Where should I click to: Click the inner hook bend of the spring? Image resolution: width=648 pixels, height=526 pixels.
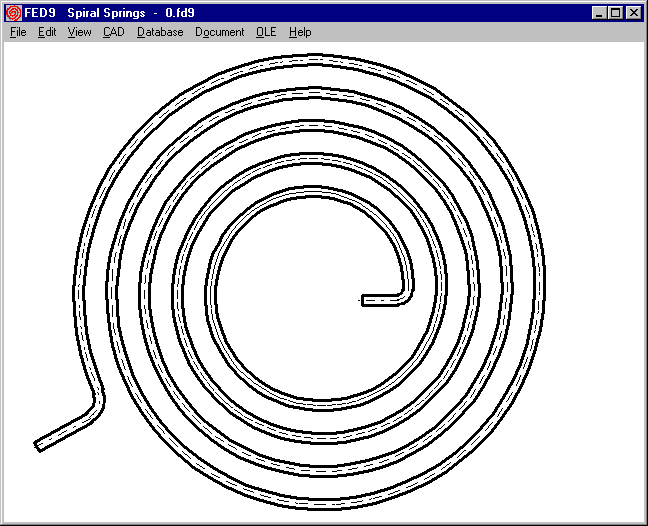click(x=405, y=292)
